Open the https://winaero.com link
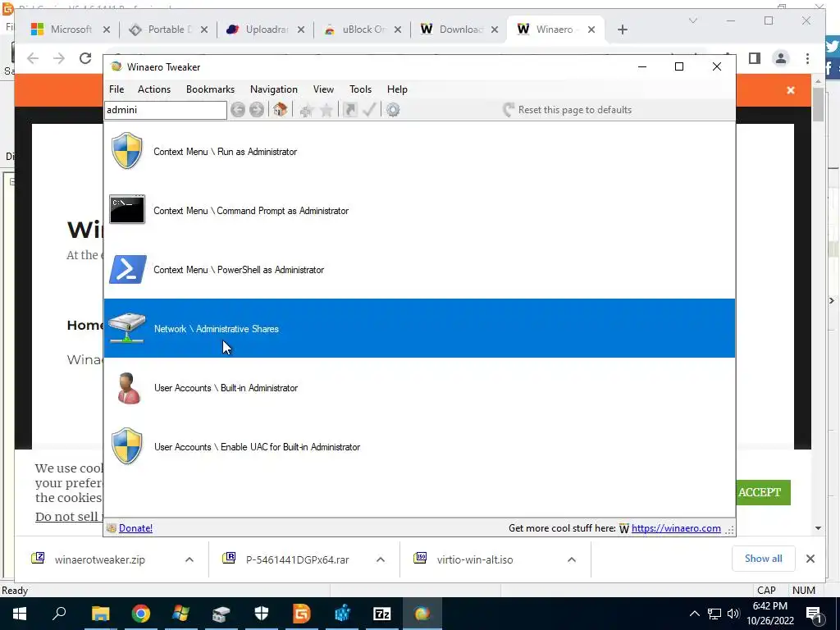The height and width of the screenshot is (630, 840). (x=676, y=528)
